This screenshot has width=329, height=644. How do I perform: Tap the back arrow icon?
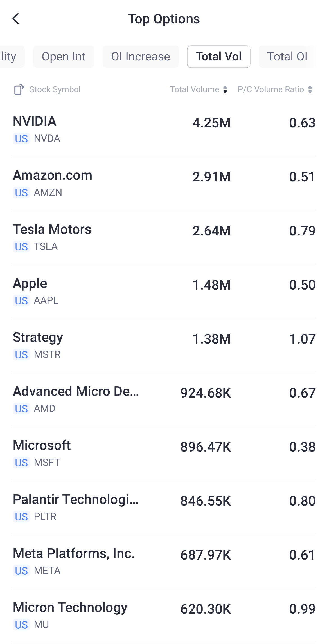click(16, 19)
